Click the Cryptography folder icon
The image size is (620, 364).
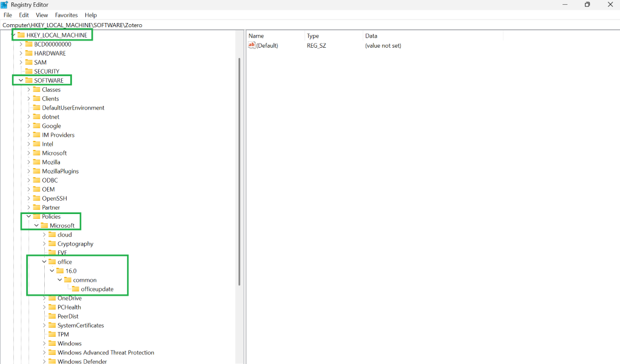pyautogui.click(x=52, y=244)
